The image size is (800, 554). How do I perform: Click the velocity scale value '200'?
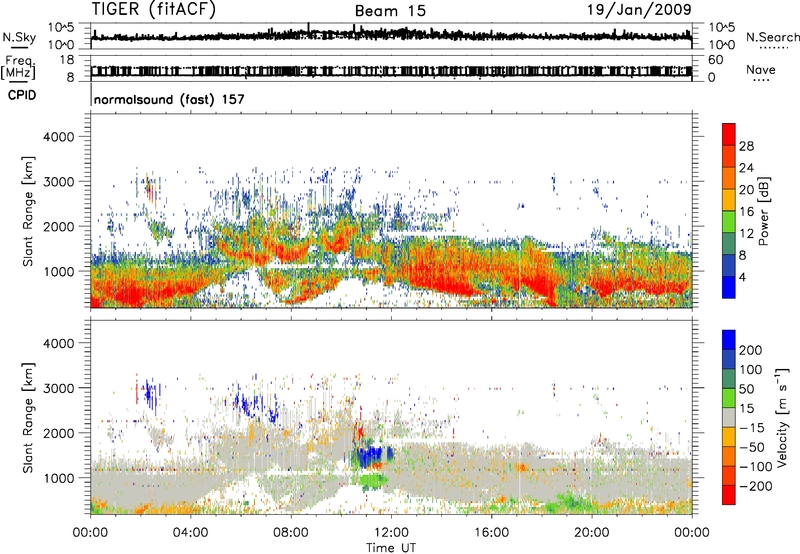[x=751, y=350]
